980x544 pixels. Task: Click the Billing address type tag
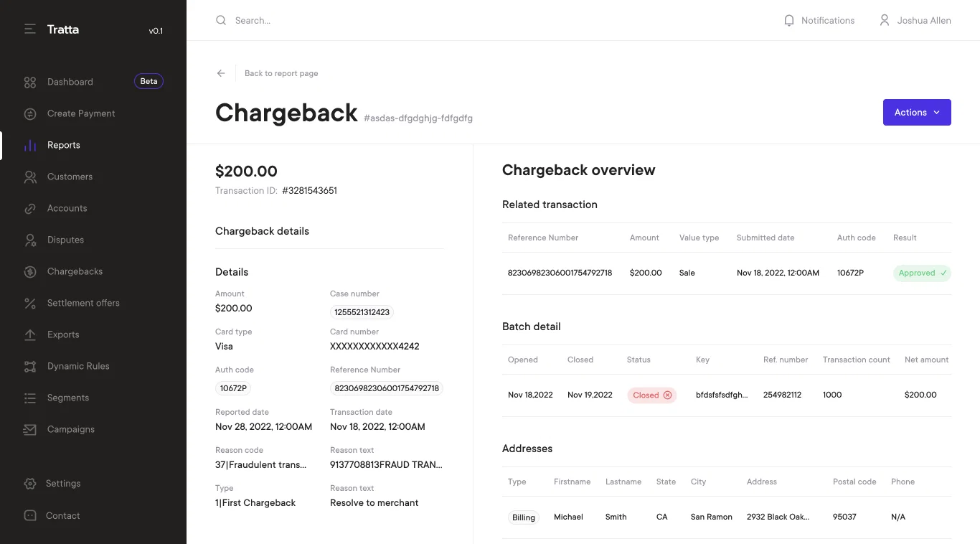524,517
